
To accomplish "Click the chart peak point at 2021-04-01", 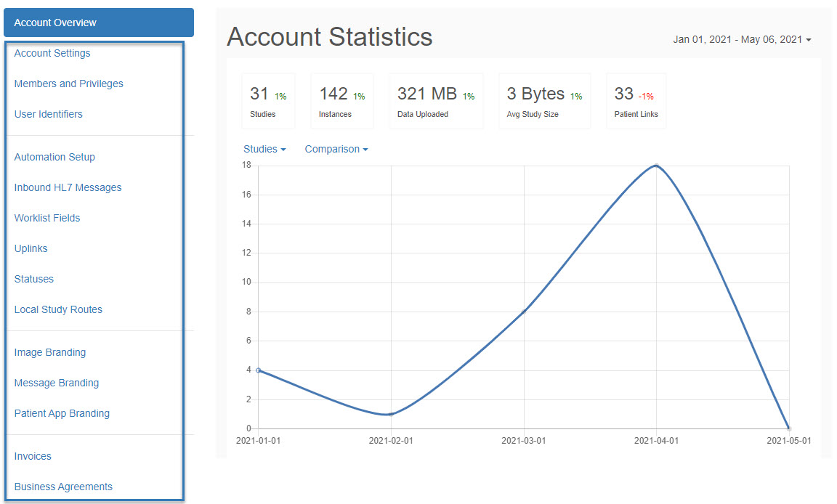I will (657, 166).
